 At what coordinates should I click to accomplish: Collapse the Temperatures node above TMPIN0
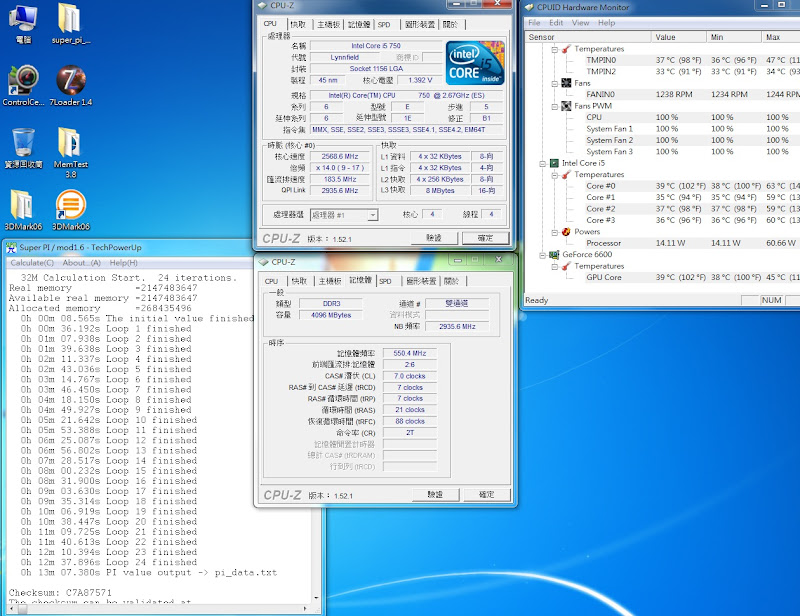click(555, 50)
